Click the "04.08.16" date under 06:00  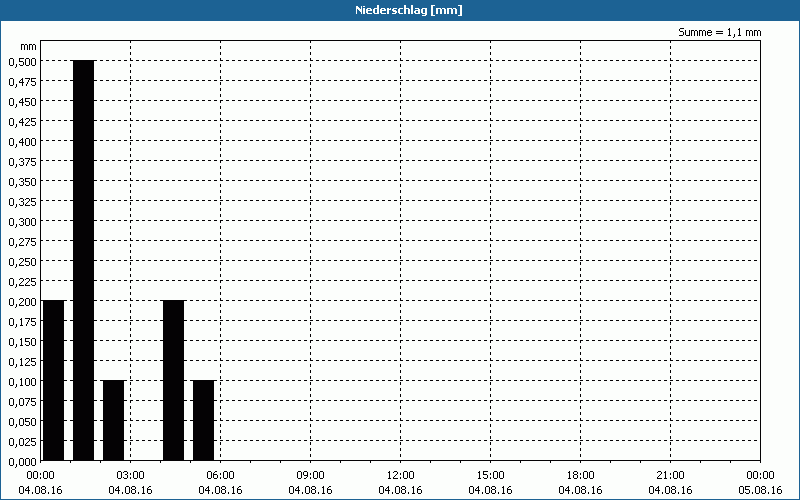[x=220, y=490]
